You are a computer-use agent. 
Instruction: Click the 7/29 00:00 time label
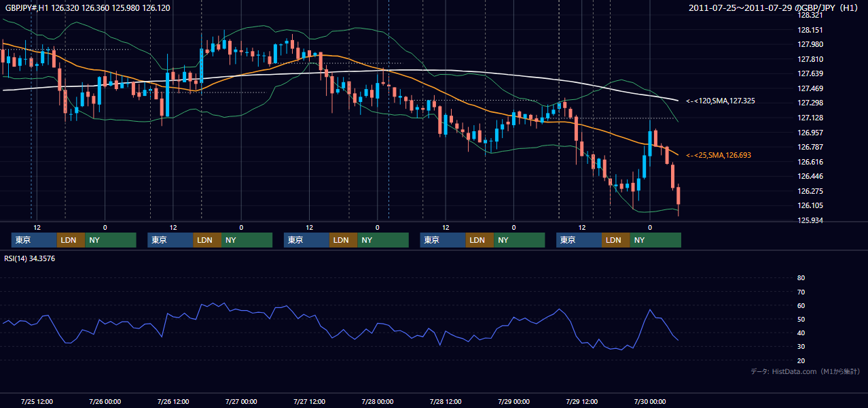(513, 401)
